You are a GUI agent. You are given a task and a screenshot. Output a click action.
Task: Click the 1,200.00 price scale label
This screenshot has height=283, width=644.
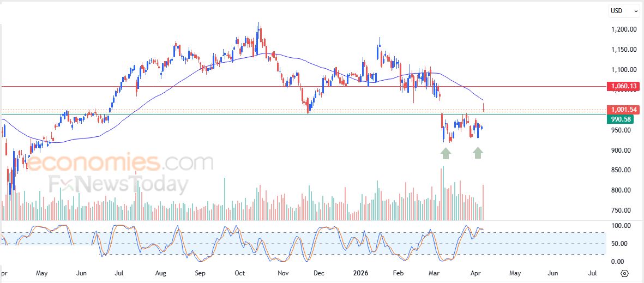tap(623, 29)
